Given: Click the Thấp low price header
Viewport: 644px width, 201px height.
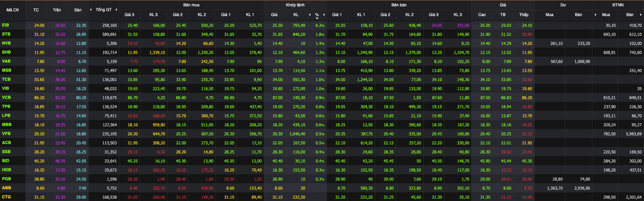Looking at the screenshot, I should tap(524, 15).
